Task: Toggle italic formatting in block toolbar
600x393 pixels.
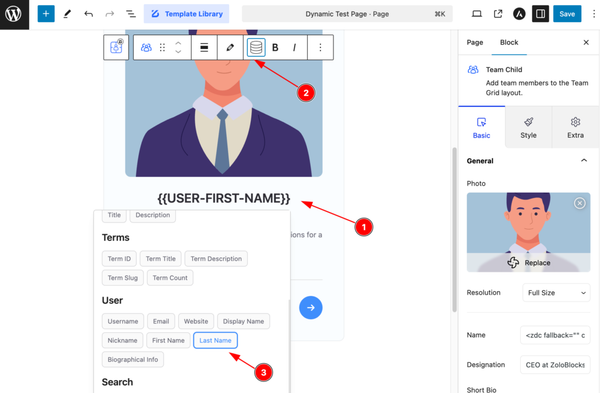Action: [x=294, y=47]
